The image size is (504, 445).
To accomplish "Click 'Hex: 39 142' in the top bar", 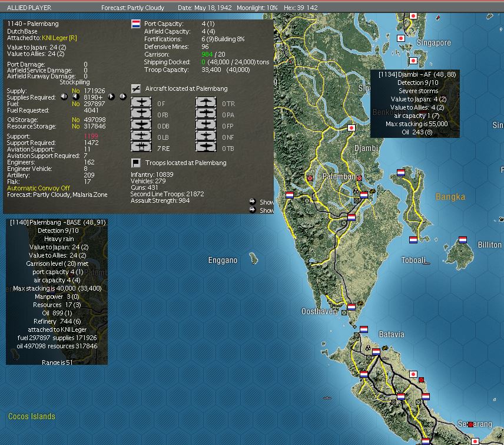I will coord(300,8).
